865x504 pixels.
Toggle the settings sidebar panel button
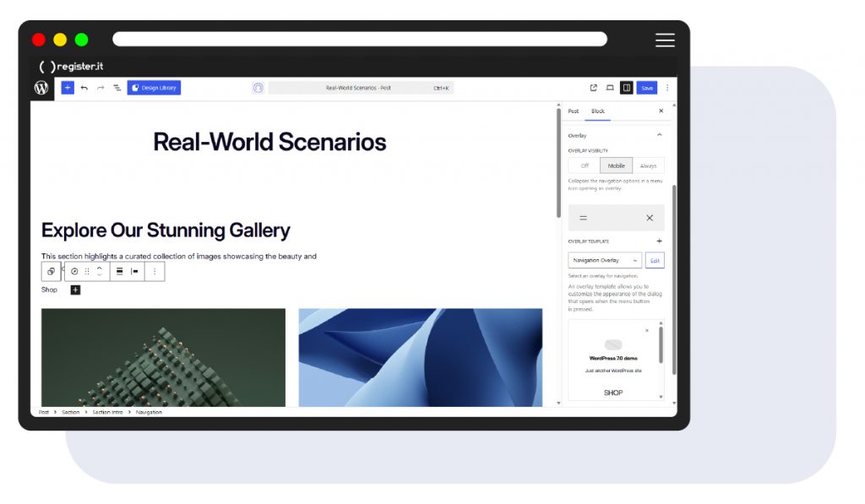[x=626, y=88]
